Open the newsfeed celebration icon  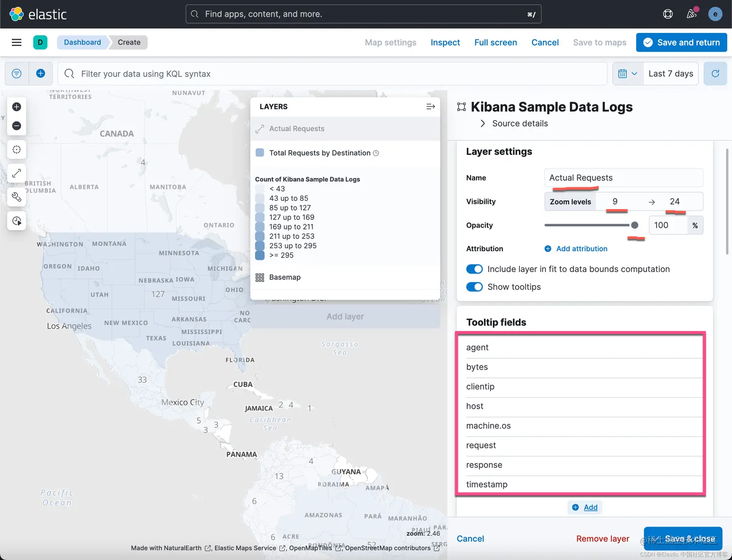pos(692,14)
